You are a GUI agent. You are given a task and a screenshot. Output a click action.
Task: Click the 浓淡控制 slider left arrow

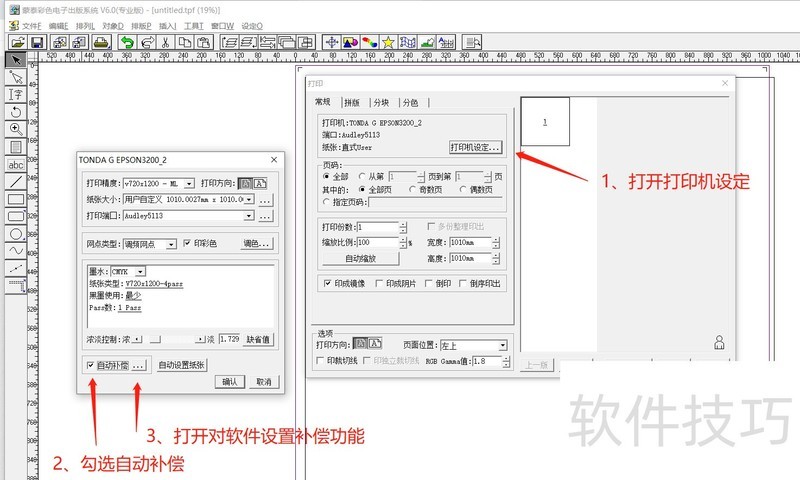137,339
